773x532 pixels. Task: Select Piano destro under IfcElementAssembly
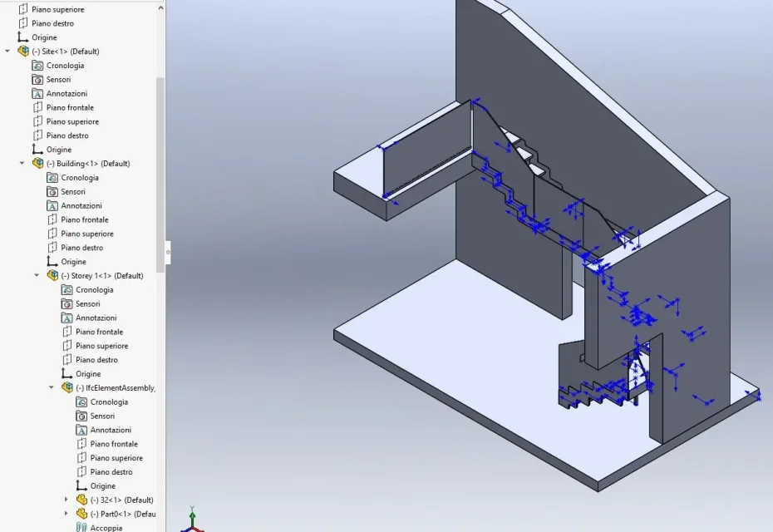105,472
